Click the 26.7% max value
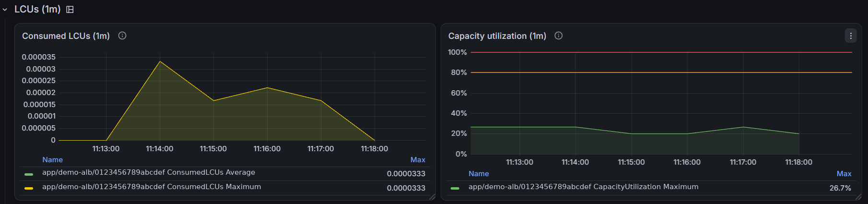This screenshot has height=204, width=868. click(x=841, y=188)
